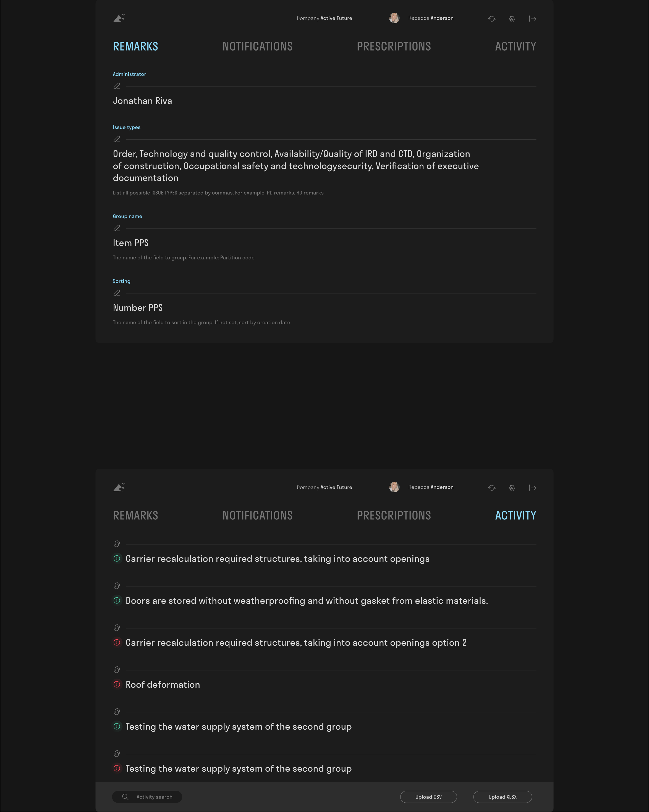Click the edit pencil icon under Issue types

(x=117, y=139)
